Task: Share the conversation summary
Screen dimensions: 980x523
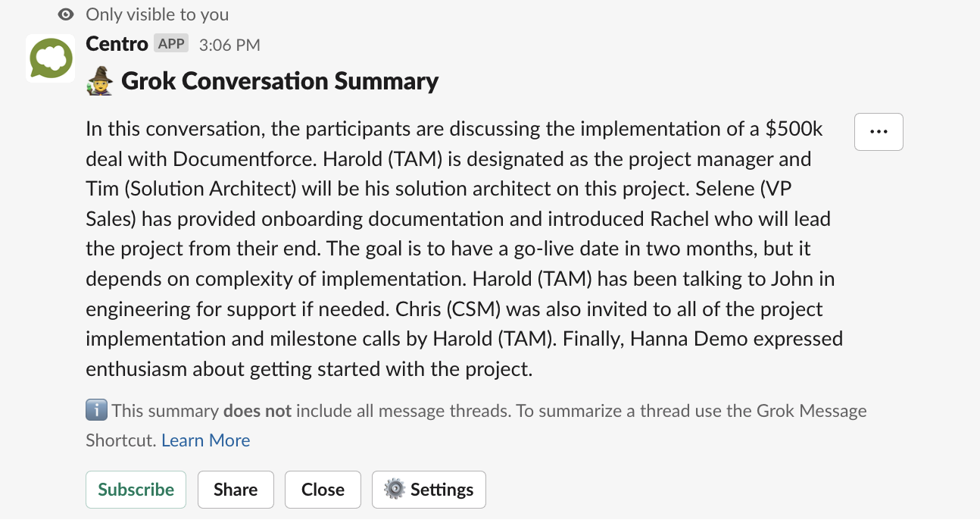Action: 236,489
